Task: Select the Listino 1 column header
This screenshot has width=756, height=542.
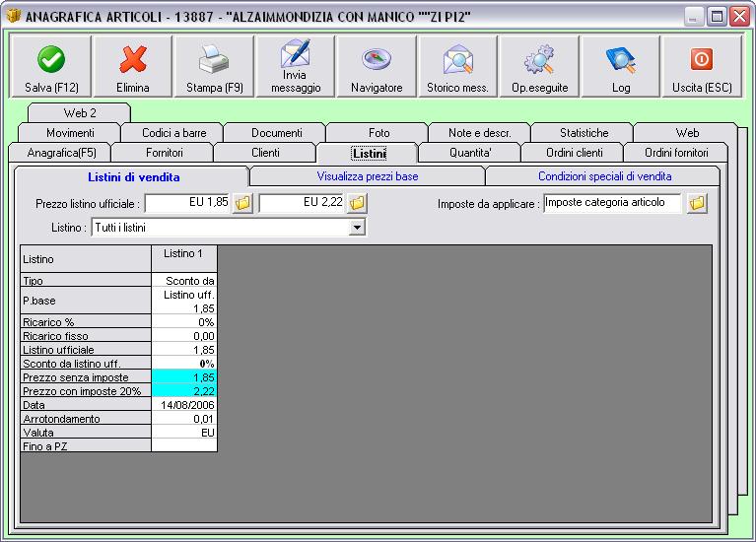Action: [x=183, y=258]
